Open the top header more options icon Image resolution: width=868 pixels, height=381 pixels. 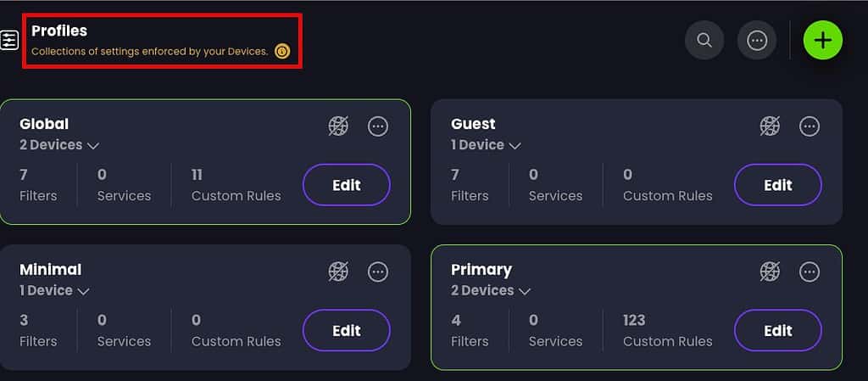757,41
